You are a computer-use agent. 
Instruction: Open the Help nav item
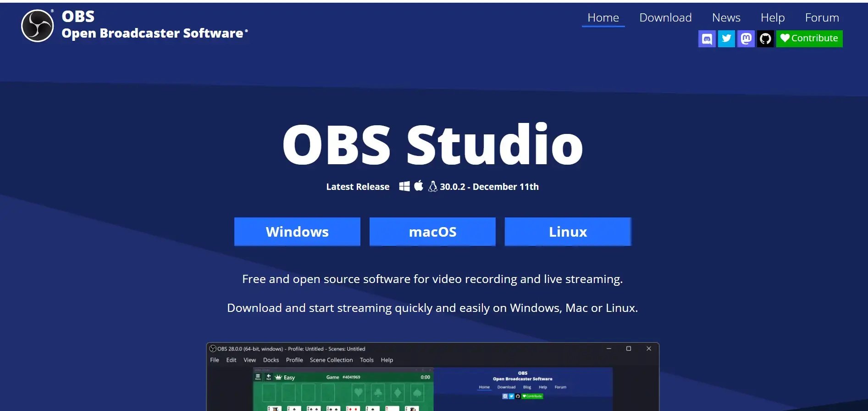773,18
